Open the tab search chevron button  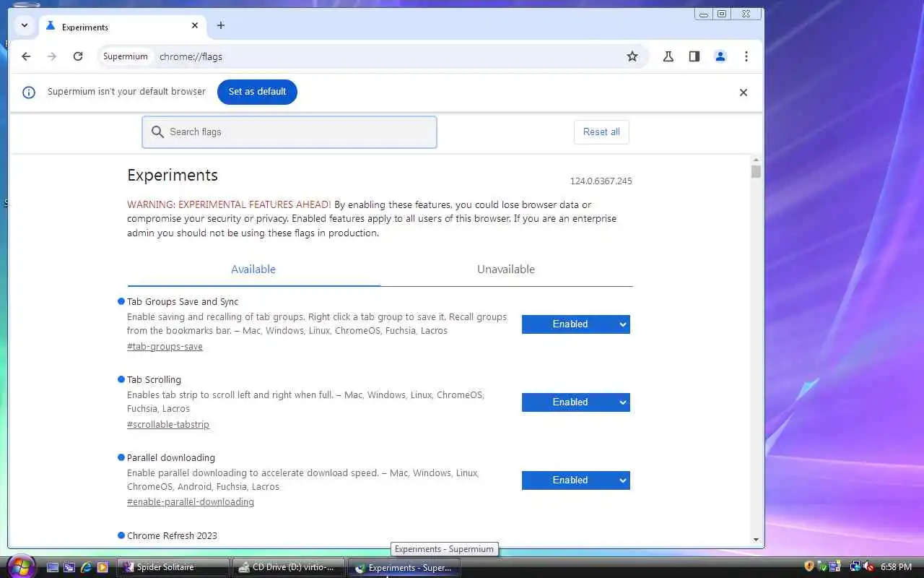pyautogui.click(x=25, y=25)
